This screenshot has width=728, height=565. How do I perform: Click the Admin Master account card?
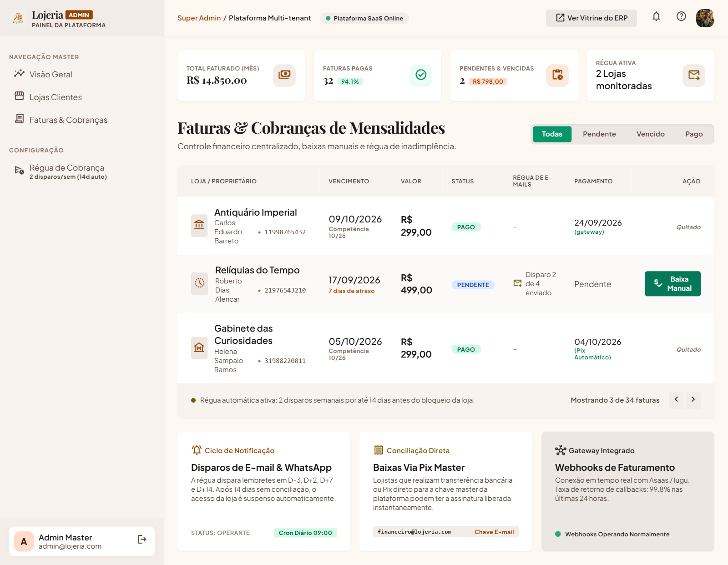point(82,541)
